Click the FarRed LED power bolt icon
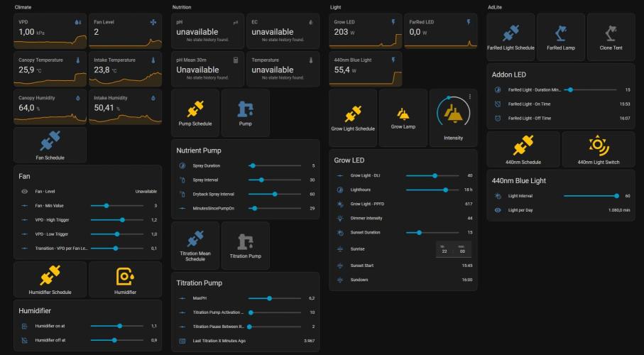This screenshot has height=355, width=644. tap(469, 22)
